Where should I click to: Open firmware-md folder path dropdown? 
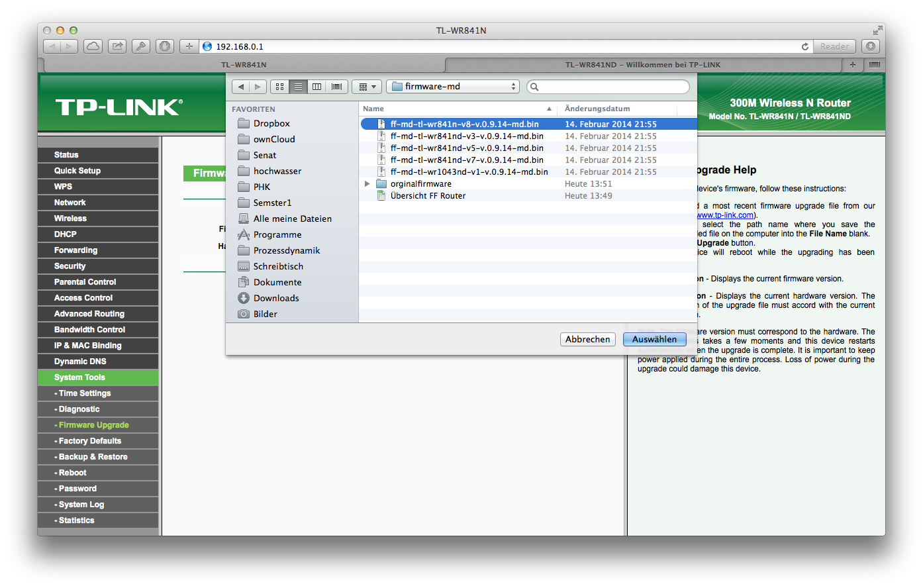click(453, 87)
